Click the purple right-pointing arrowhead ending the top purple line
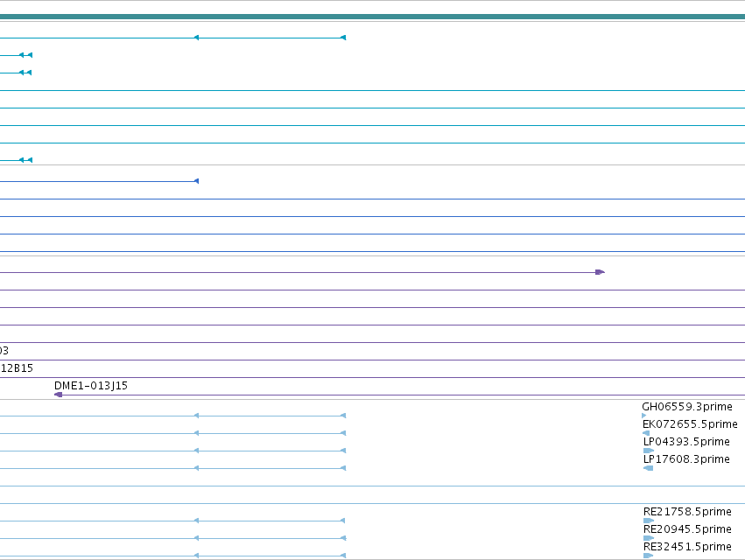The image size is (745, 560). (600, 272)
